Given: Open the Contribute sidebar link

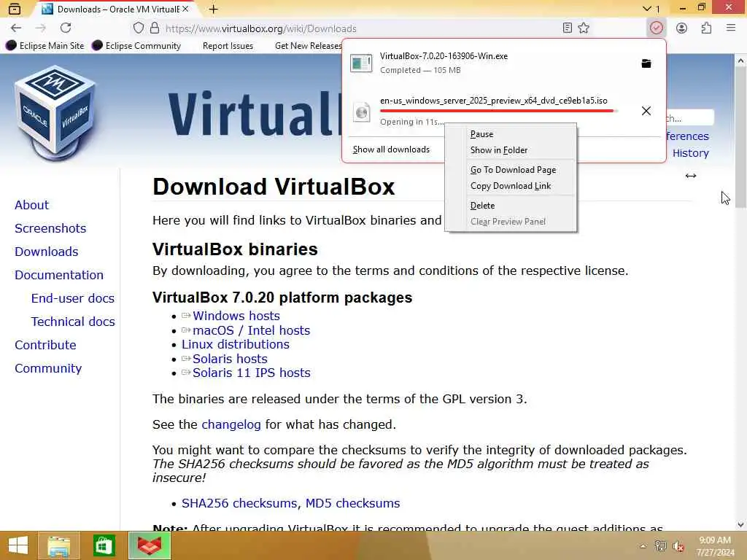Looking at the screenshot, I should tap(45, 345).
